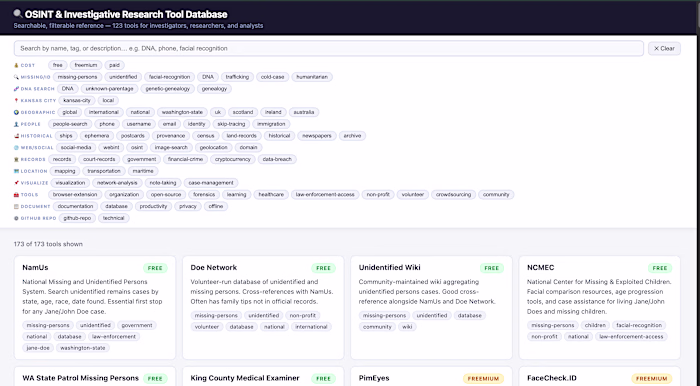Image resolution: width=700 pixels, height=386 pixels.
Task: Toggle the 'freemium' cost filter chip
Action: [86, 65]
